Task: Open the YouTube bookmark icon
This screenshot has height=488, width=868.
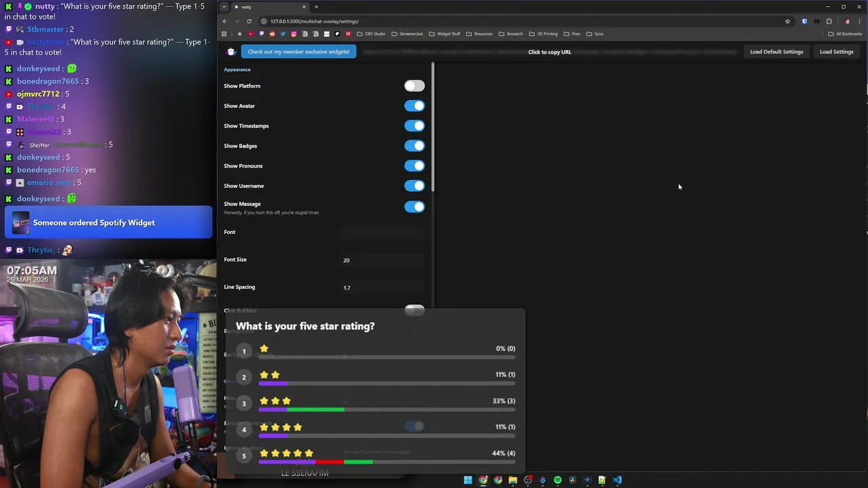Action: (x=250, y=34)
